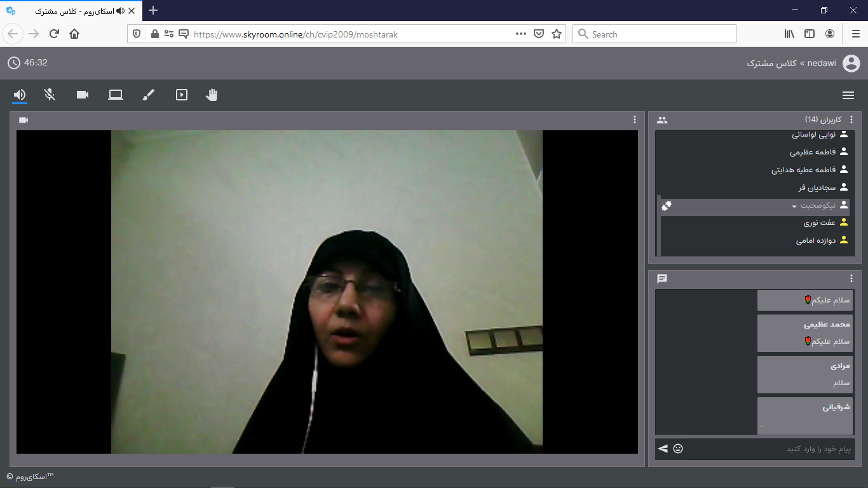Click the video panel camera icon
Image resolution: width=868 pixels, height=488 pixels.
pos(24,120)
